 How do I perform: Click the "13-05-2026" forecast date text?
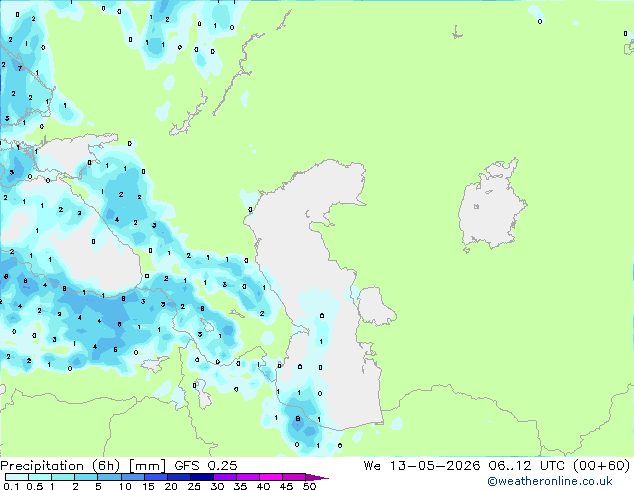(435, 466)
